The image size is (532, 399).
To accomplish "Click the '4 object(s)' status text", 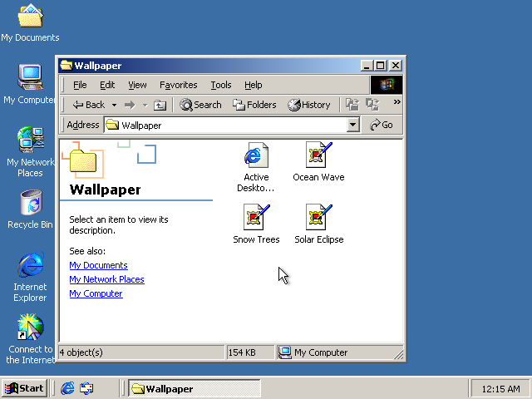I will click(81, 352).
